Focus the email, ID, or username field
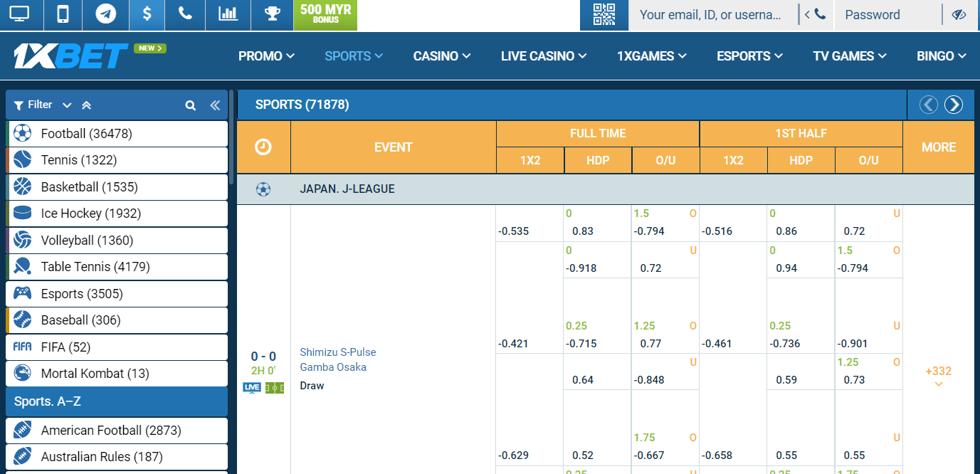This screenshot has width=980, height=474. [x=712, y=14]
